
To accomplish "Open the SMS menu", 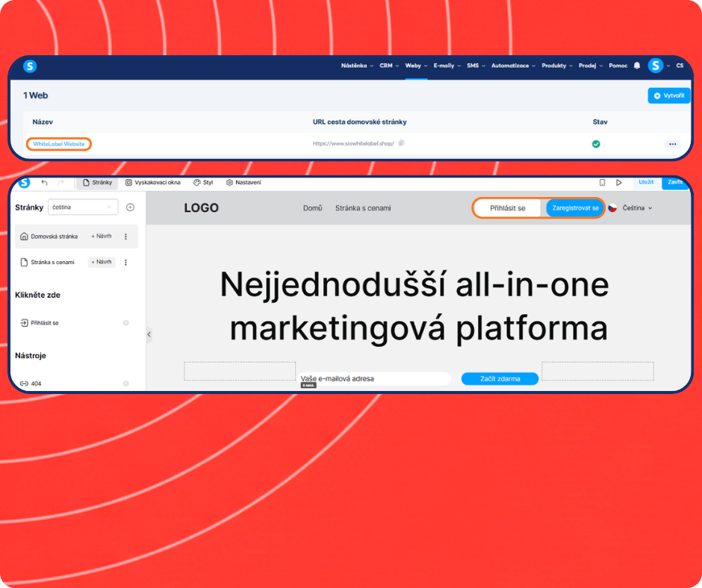I will (476, 66).
